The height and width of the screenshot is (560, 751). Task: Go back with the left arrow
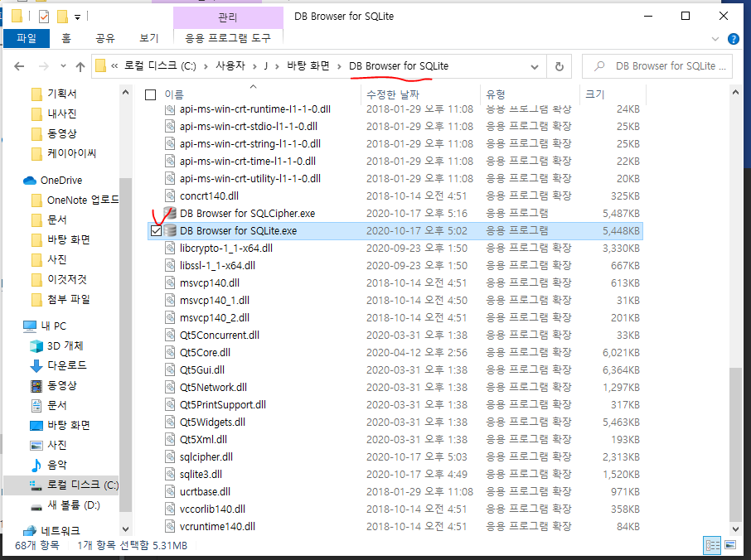[x=19, y=66]
